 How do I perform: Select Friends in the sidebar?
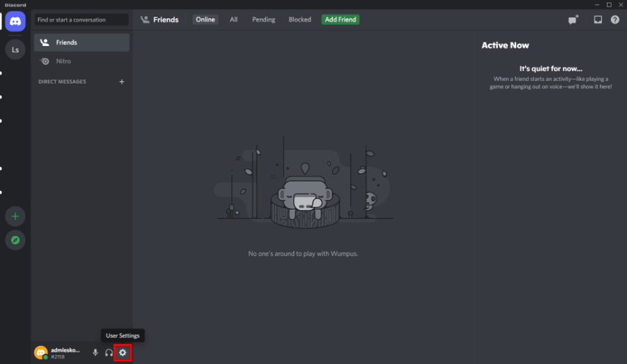[x=82, y=42]
